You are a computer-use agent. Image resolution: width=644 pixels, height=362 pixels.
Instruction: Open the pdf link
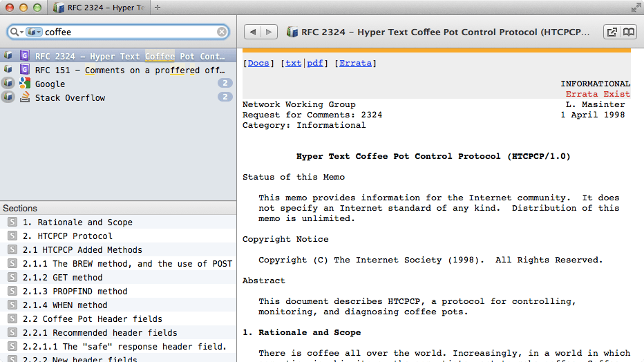click(315, 63)
